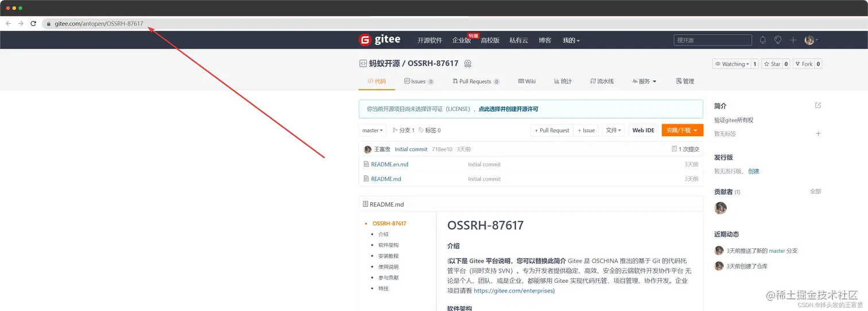The image size is (868, 311).
Task: Select 软件架构 in README outline
Action: [389, 245]
